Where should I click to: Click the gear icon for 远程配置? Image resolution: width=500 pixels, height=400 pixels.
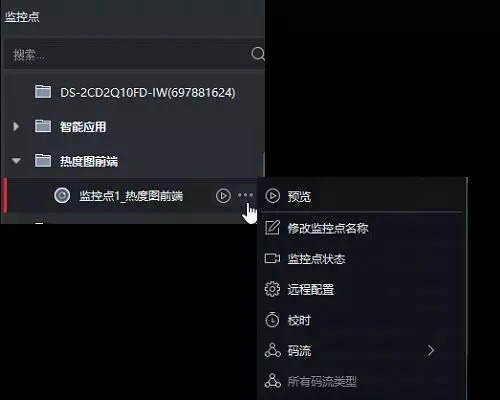pos(272,289)
